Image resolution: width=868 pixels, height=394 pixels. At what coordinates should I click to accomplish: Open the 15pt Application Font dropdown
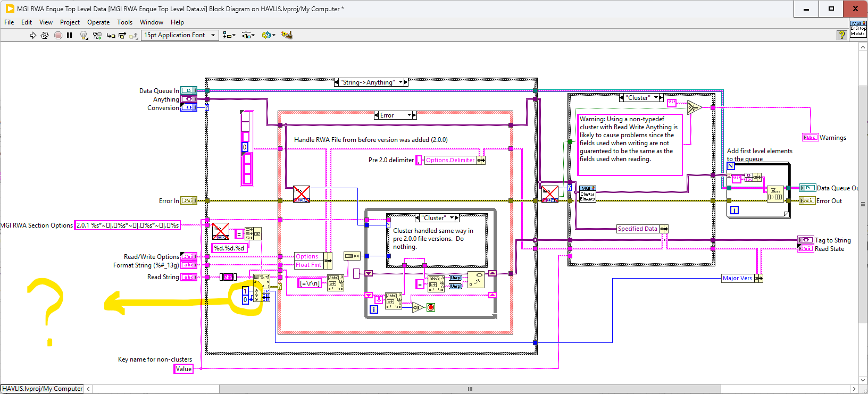coord(180,35)
